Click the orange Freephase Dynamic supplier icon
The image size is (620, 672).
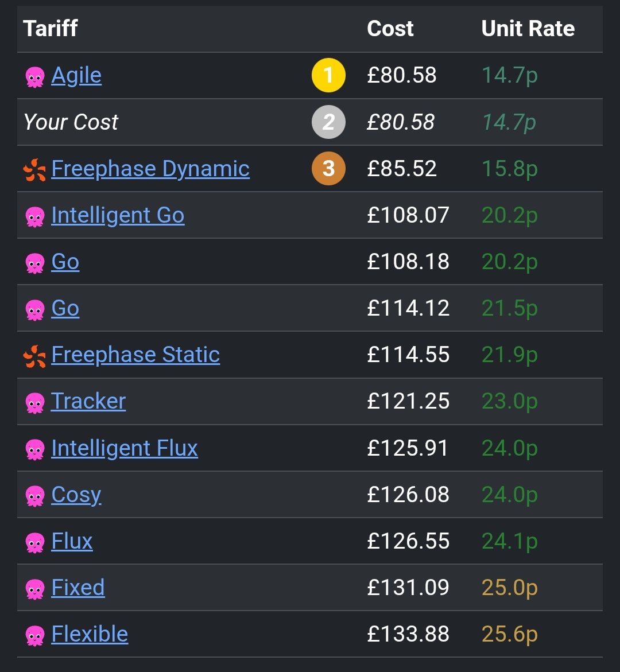click(35, 169)
